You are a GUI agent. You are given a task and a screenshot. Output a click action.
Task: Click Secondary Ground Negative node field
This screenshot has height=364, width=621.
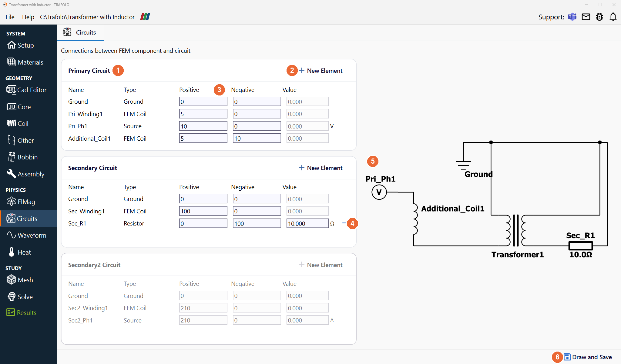click(x=257, y=199)
